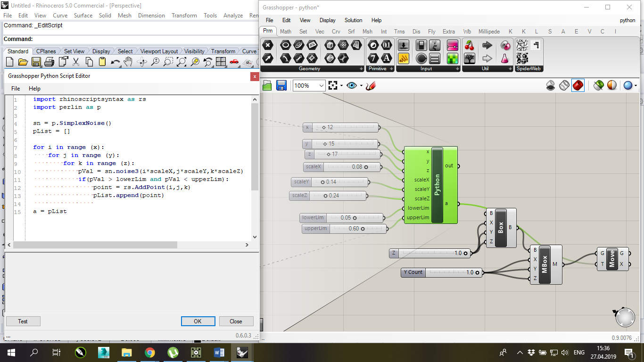This screenshot has height=362, width=644.
Task: Click the Save Document icon in Grasshopper
Action: 281,85
